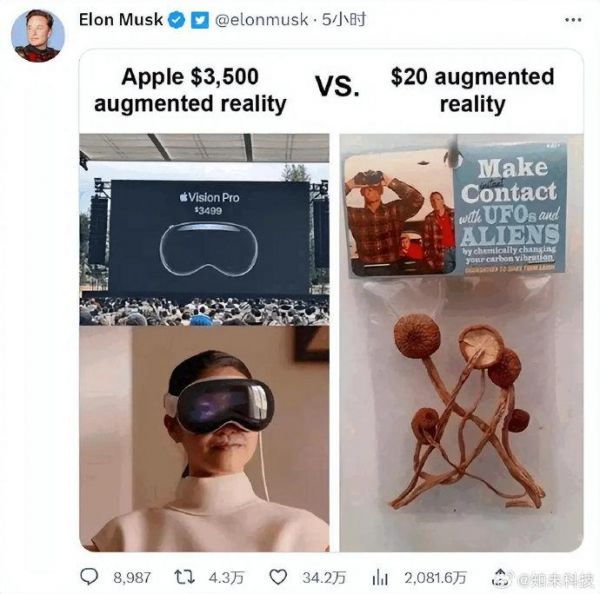Open the Vision Pro keynote stage photo
This screenshot has width=600, height=594.
[x=204, y=229]
